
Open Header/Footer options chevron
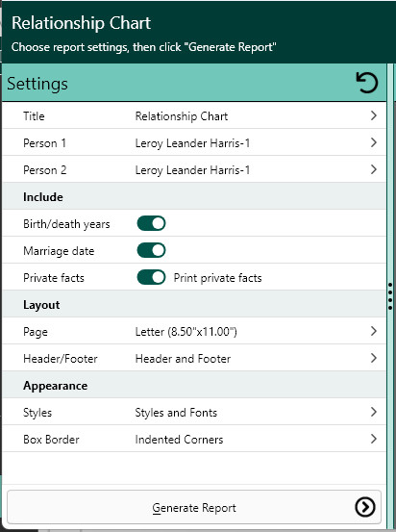click(x=374, y=358)
